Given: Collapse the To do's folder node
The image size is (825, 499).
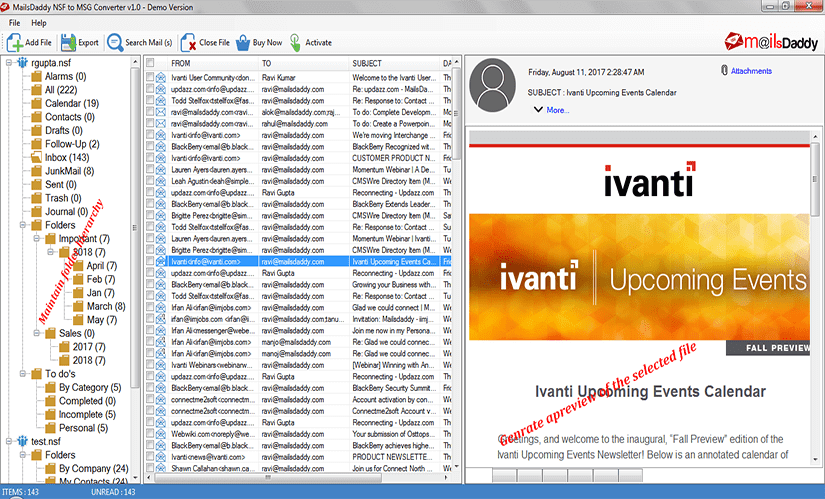Looking at the screenshot, I should point(23,374).
